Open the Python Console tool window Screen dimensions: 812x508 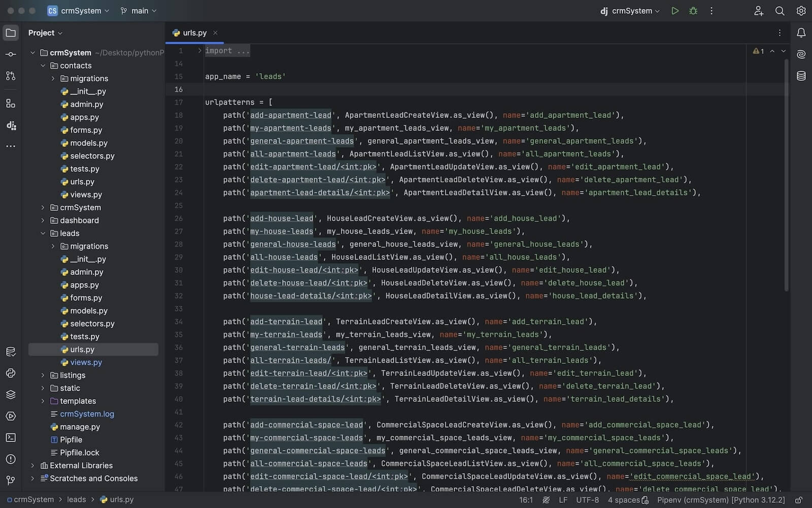11,373
